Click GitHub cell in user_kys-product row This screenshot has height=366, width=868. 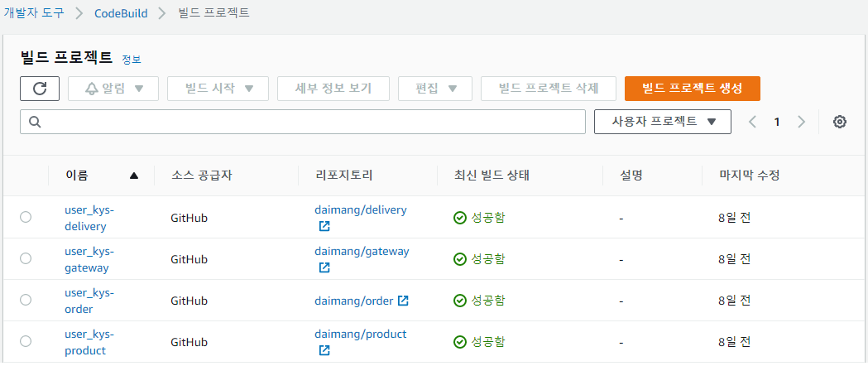[189, 342]
